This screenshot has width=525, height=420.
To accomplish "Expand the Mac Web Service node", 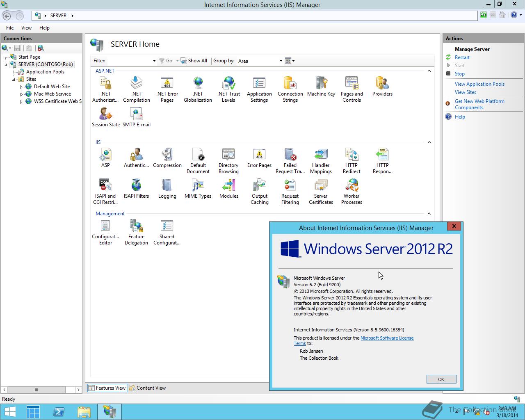I will tap(21, 94).
